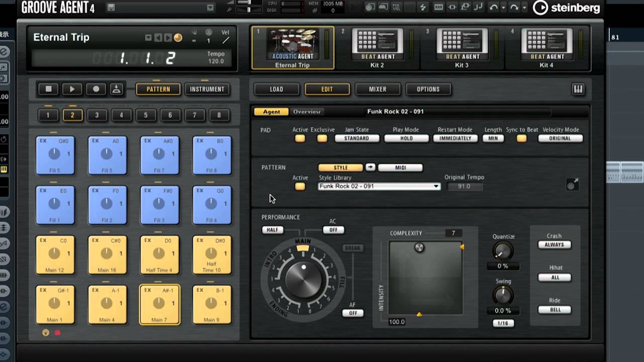
Task: Open the Crash ALWAYS dropdown
Action: [554, 244]
